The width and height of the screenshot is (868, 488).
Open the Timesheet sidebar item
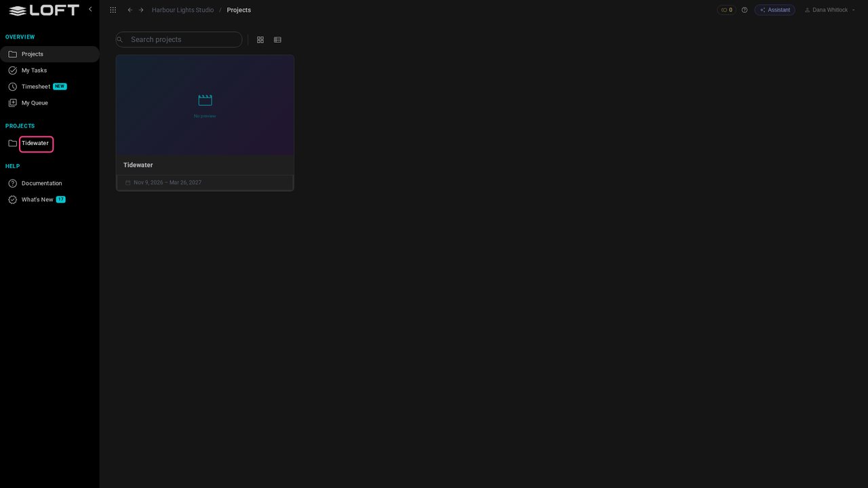tap(50, 87)
